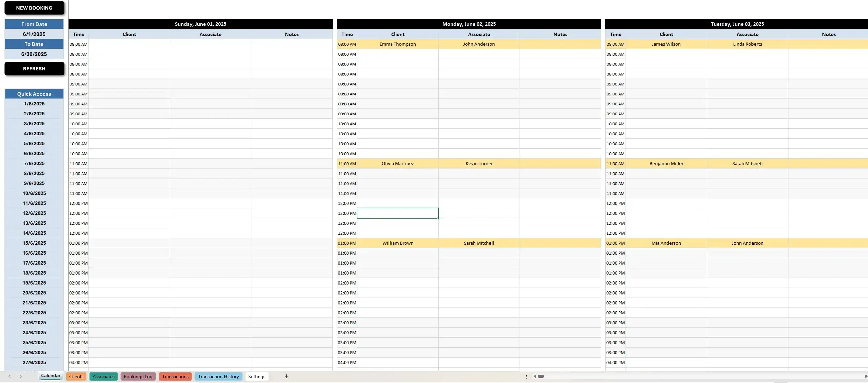The height and width of the screenshot is (383, 868).
Task: Click the Quick Access header
Action: [34, 94]
